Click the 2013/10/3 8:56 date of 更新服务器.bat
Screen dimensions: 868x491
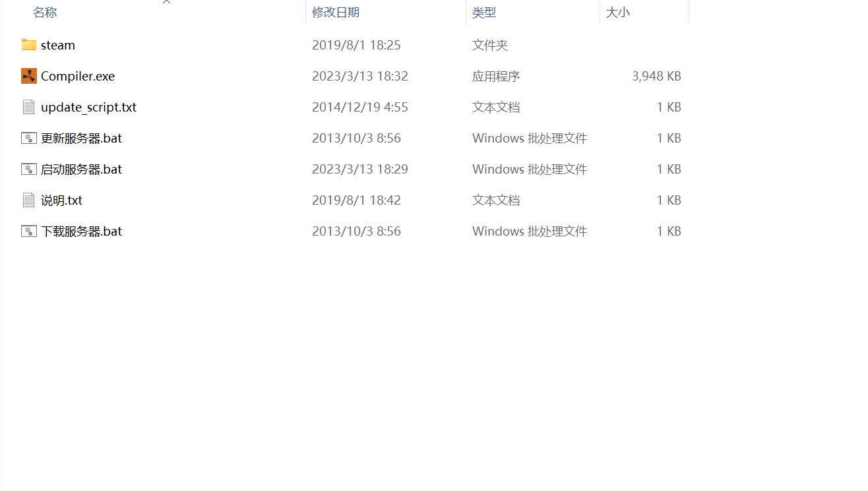coord(356,138)
